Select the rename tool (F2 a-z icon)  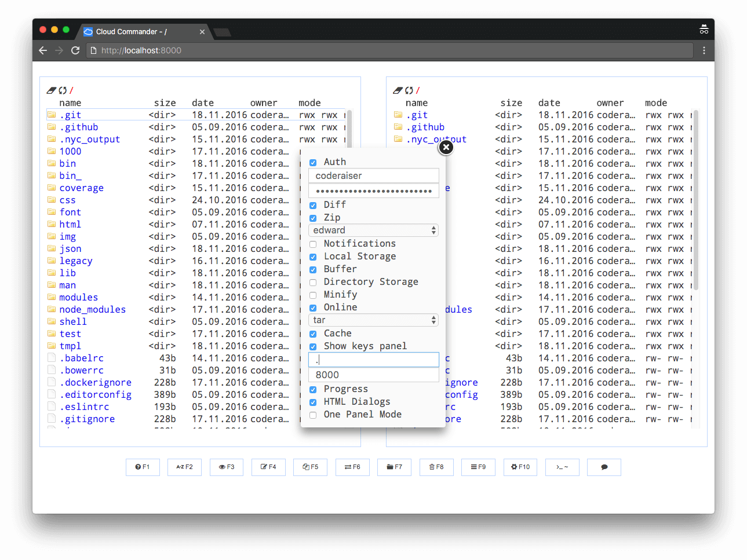[x=184, y=467]
